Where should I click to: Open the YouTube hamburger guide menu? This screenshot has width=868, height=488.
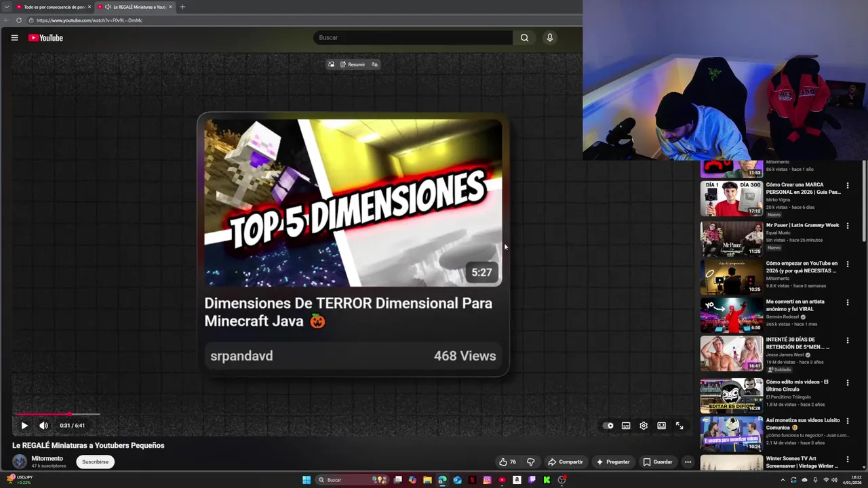(14, 38)
